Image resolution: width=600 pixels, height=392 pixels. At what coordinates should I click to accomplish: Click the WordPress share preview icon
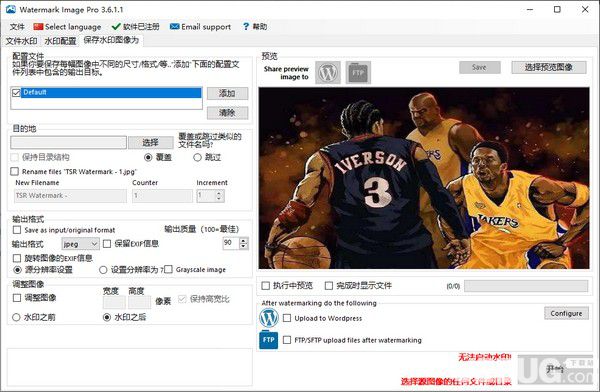pyautogui.click(x=328, y=72)
